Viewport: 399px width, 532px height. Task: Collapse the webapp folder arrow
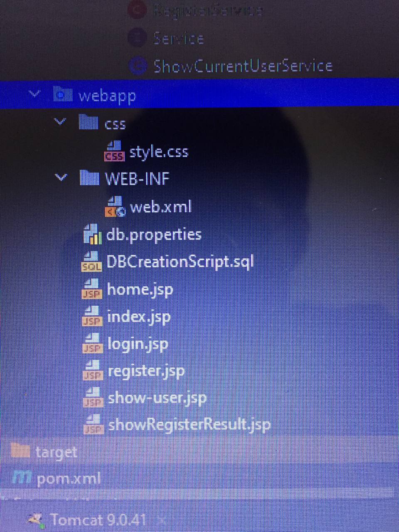pos(35,94)
